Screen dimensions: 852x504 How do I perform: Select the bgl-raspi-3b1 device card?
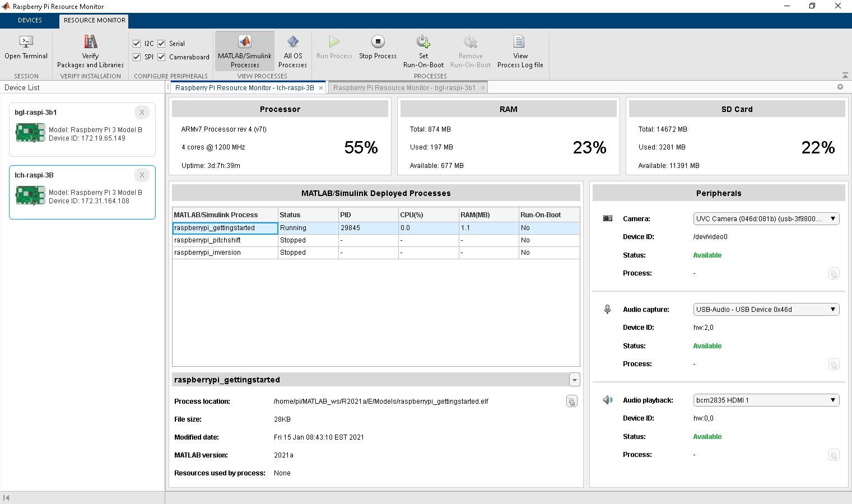tap(82, 130)
